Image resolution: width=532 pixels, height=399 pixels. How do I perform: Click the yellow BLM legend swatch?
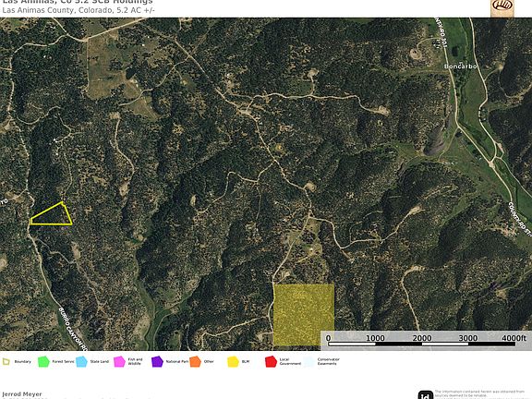(233, 362)
